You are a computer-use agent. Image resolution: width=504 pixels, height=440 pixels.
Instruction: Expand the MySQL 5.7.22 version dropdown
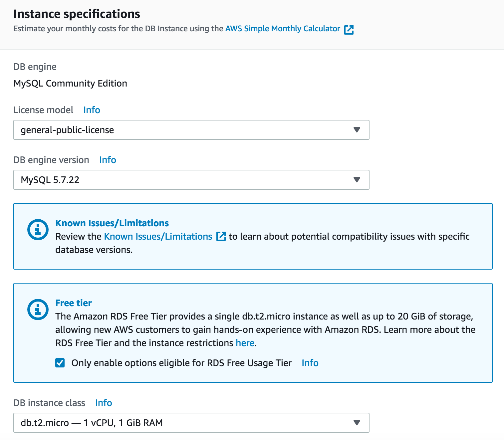191,180
